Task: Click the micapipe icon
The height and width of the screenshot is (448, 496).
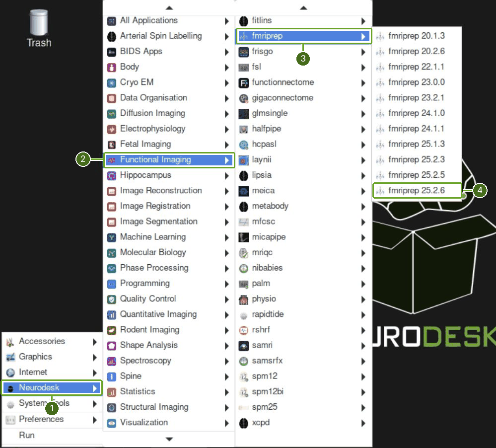Action: coord(244,237)
